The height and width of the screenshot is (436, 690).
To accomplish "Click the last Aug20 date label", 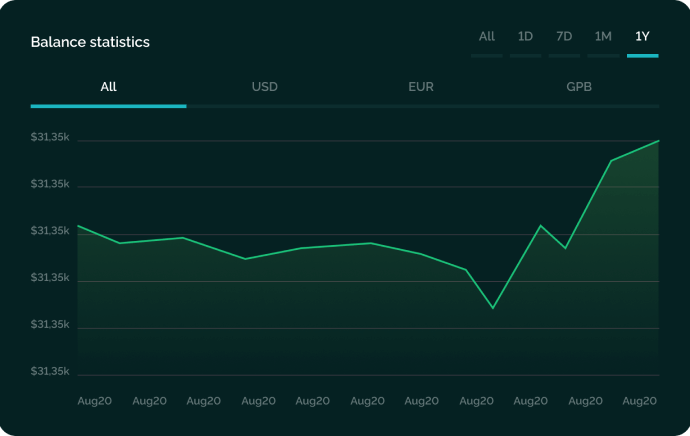I will pos(639,401).
